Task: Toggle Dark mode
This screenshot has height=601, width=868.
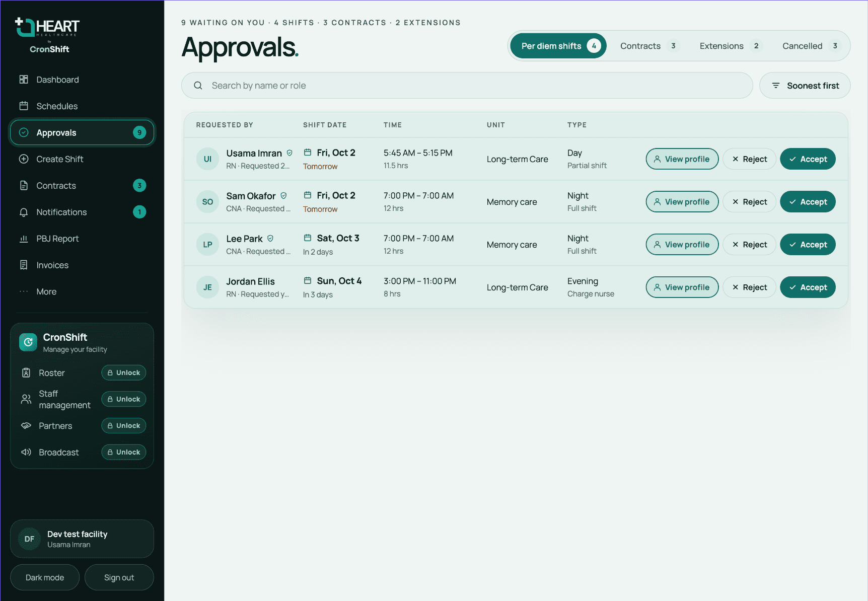Action: point(45,577)
